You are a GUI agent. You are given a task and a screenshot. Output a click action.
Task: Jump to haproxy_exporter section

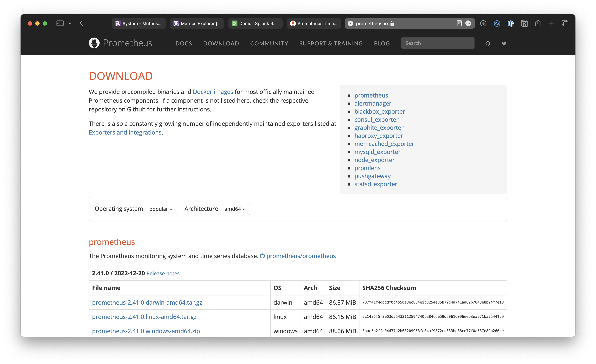click(379, 136)
